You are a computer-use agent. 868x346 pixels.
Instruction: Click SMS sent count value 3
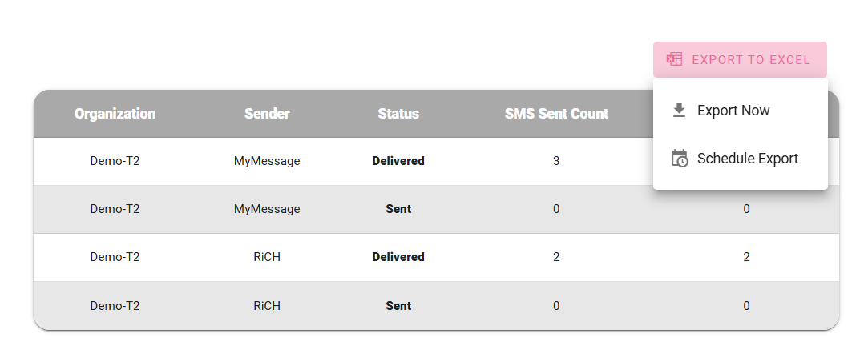coord(556,161)
